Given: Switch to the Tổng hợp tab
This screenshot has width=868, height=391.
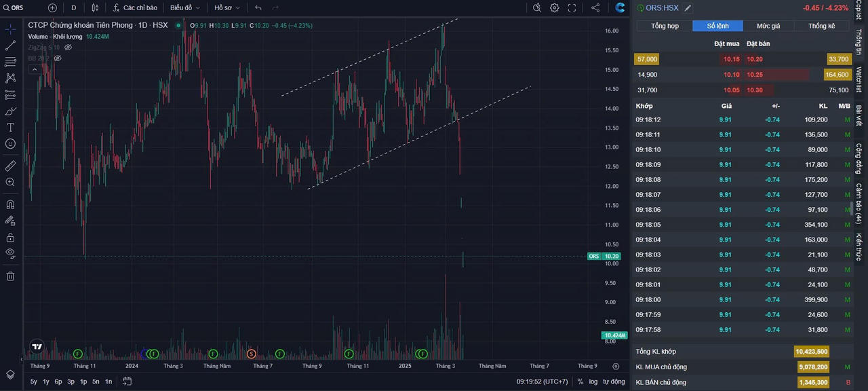Looking at the screenshot, I should coord(665,26).
